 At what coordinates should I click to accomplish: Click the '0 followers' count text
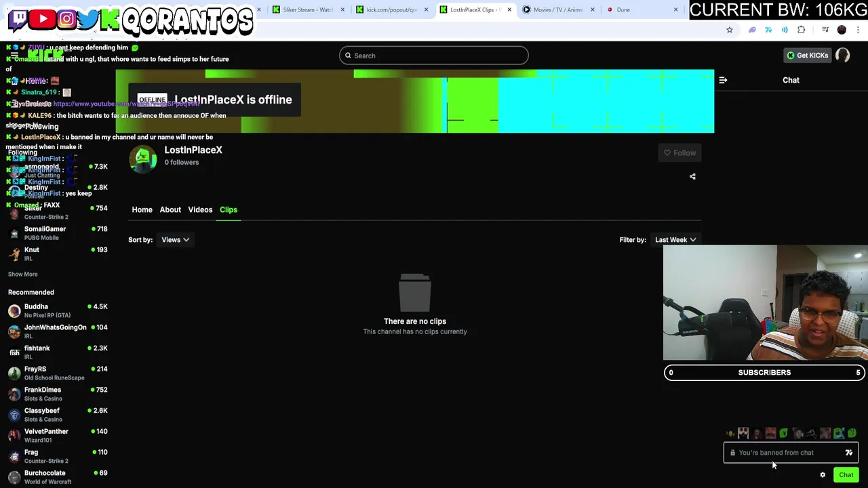click(x=181, y=163)
